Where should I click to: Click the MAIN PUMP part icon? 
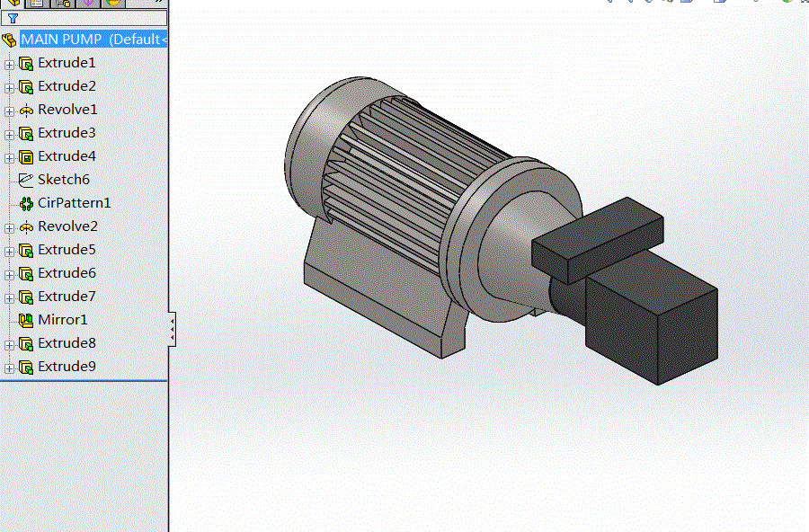coord(9,40)
